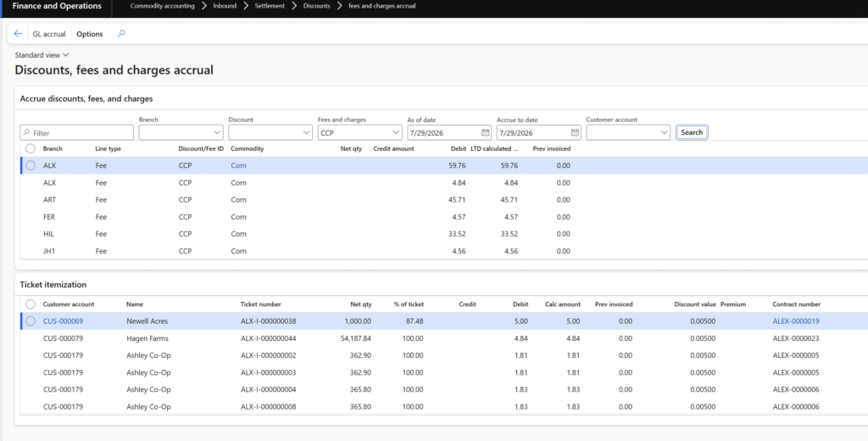The image size is (868, 441).
Task: Click the % of ticket column header
Action: coord(409,304)
